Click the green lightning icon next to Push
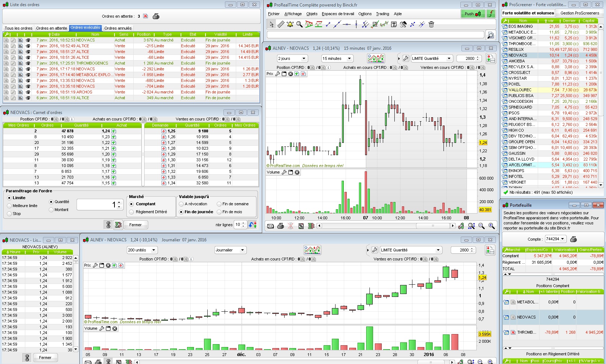The height and width of the screenshot is (364, 606). click(491, 14)
